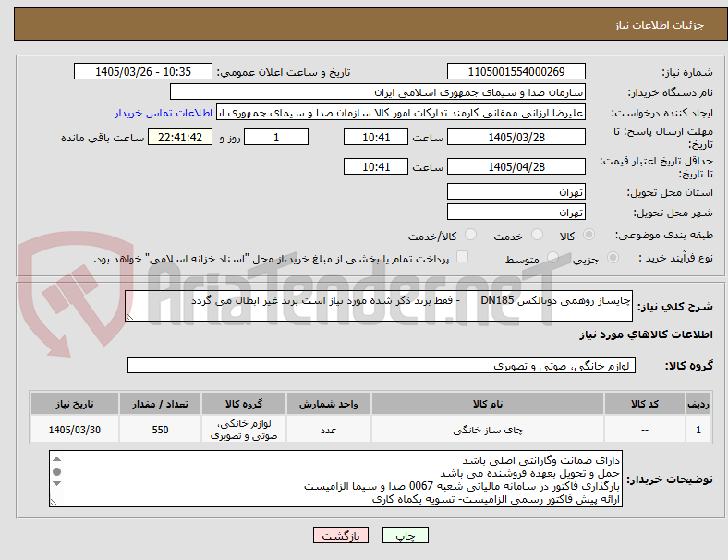
Task: Click the scrollbar thumb in buyer notes
Action: point(56,472)
